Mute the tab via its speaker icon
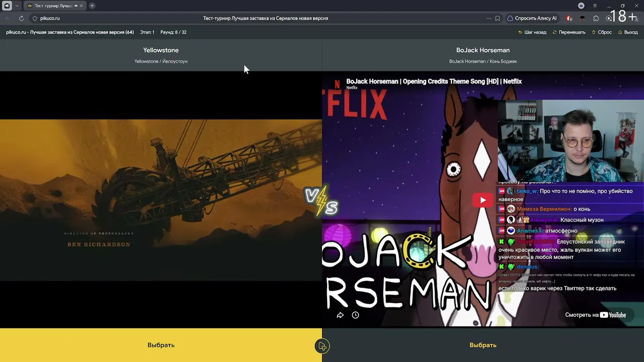The image size is (644, 362). (76, 6)
